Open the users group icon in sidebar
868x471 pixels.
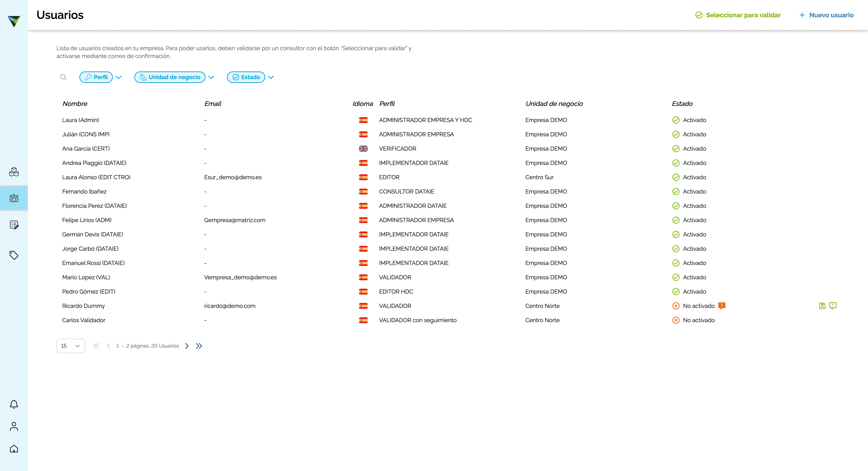pos(14,198)
